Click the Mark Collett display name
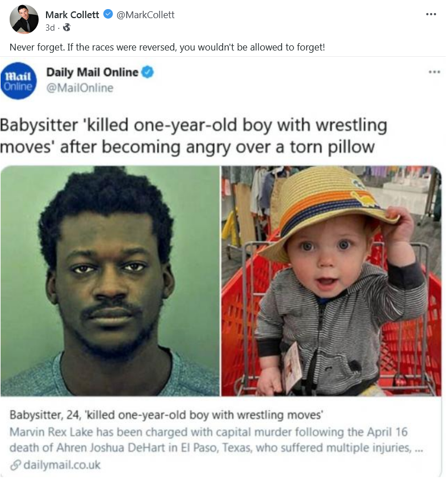The width and height of the screenshot is (448, 480). click(72, 15)
